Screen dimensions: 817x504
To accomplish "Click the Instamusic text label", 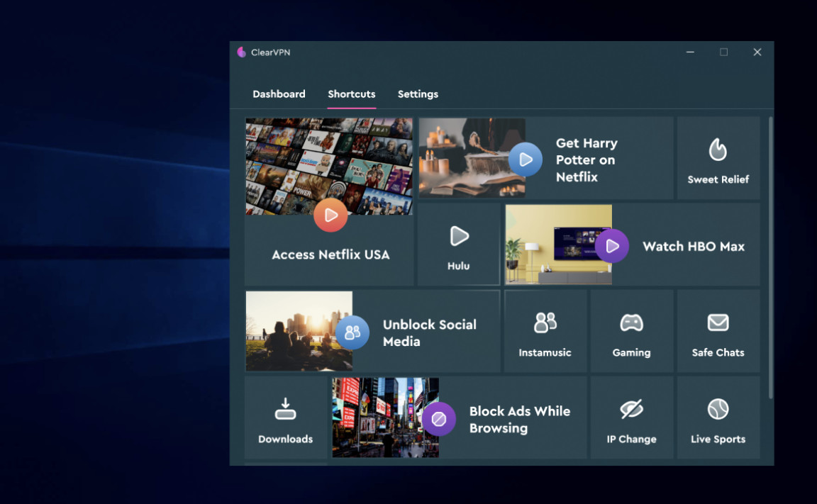I will coord(545,352).
